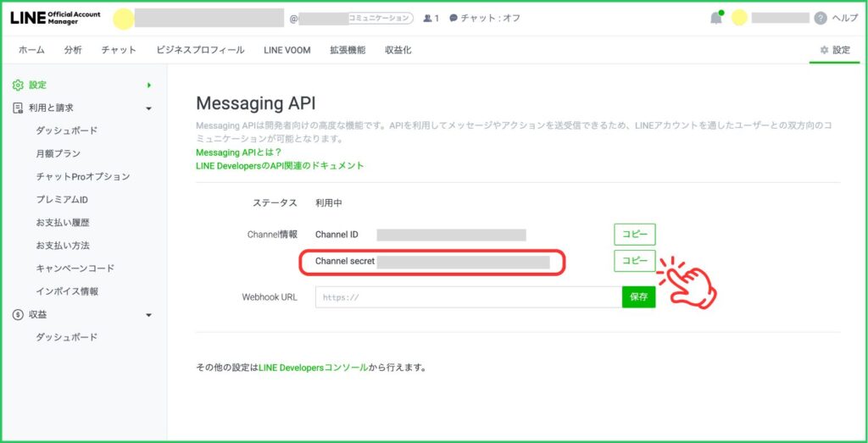Open ダッシュボード under 収益

pos(66,337)
